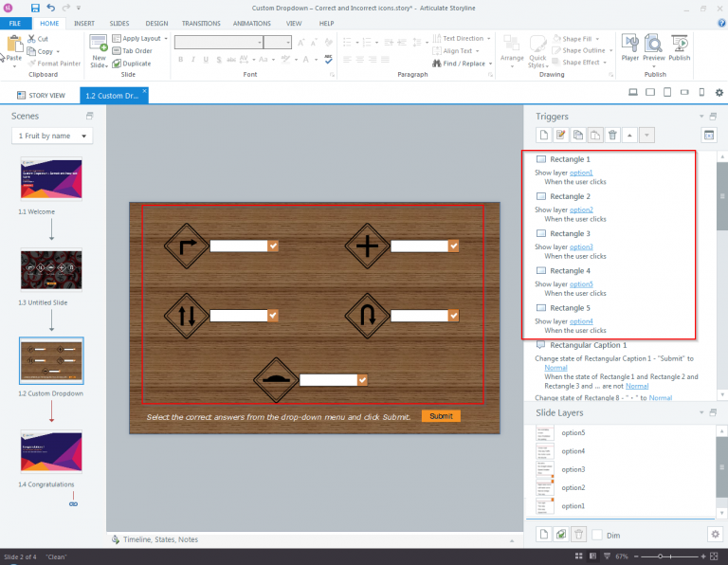Open the scene selector '1 Fruit by name' dropdown
This screenshot has width=728, height=565.
(x=52, y=137)
